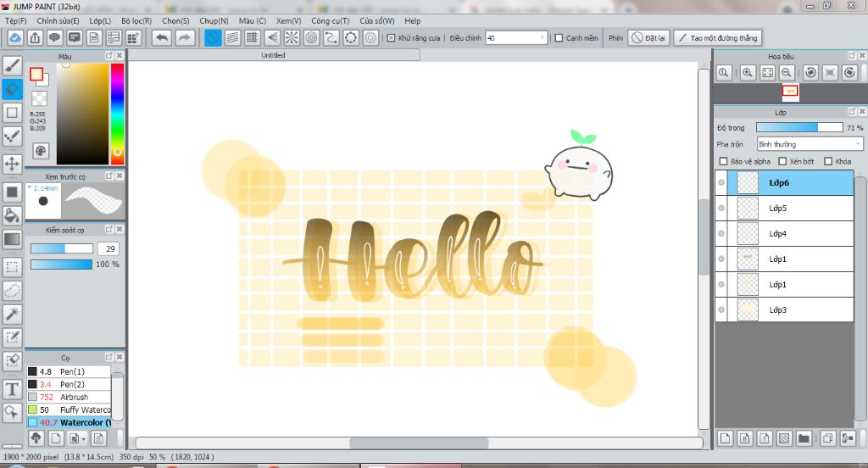
Task: Duplicate the layer using the bottom icon
Action: 827,438
